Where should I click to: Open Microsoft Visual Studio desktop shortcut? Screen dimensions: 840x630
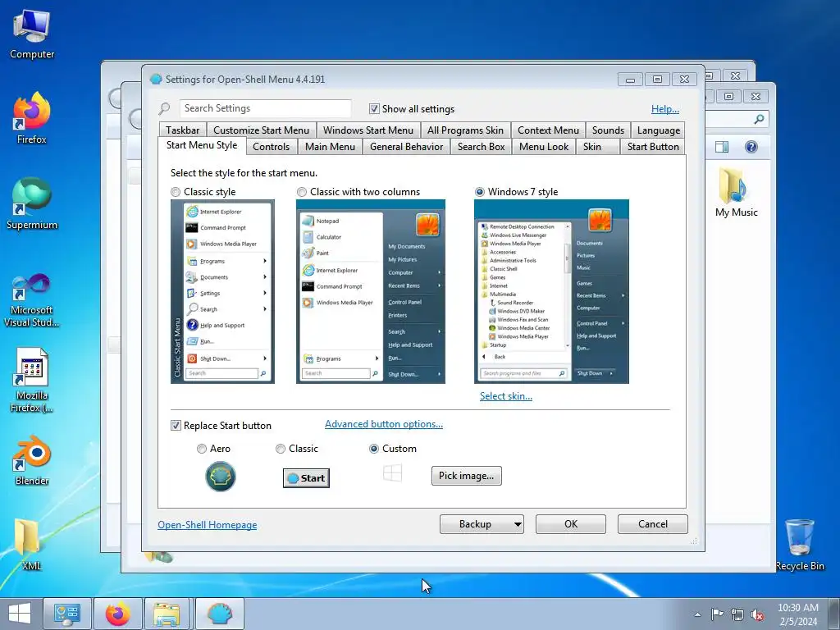(32, 300)
